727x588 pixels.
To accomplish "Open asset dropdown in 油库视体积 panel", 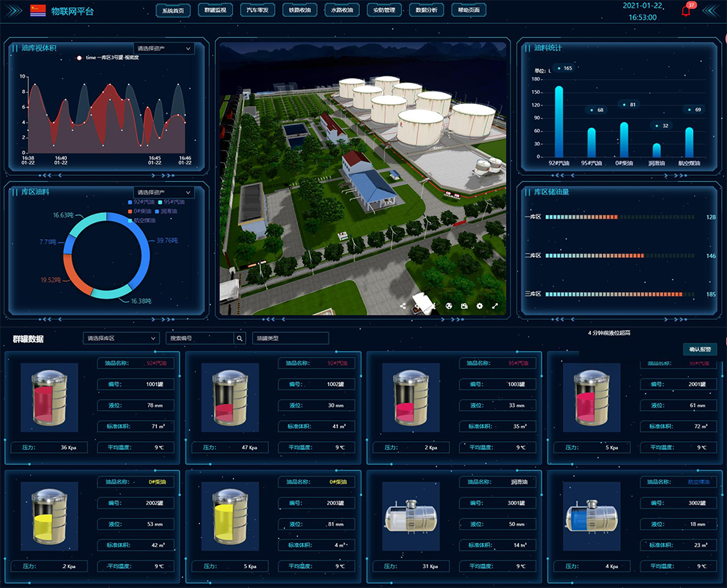I will pos(164,49).
